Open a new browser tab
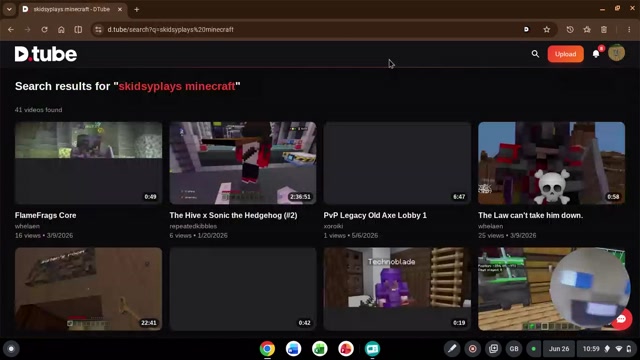 (137, 9)
